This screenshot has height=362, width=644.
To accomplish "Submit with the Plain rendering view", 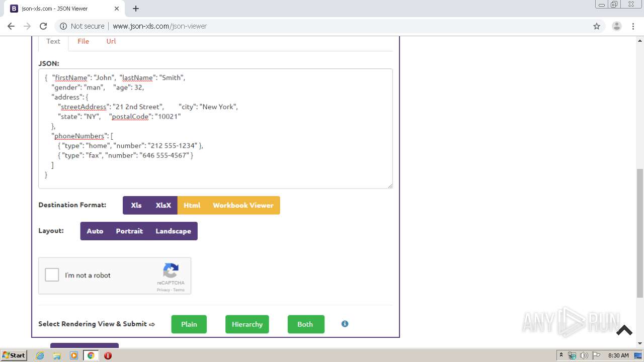I will click(189, 324).
